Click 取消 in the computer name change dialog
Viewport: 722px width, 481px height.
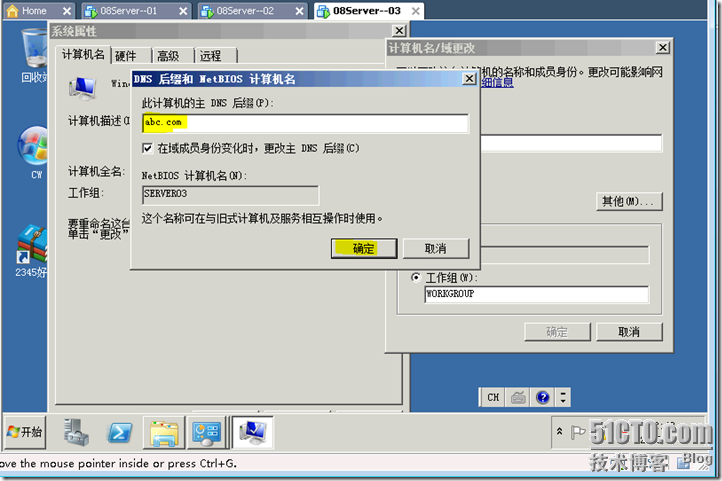tap(629, 331)
